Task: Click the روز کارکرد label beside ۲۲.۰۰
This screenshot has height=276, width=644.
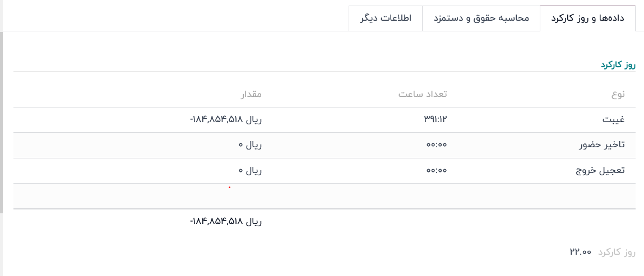Action: point(617,252)
